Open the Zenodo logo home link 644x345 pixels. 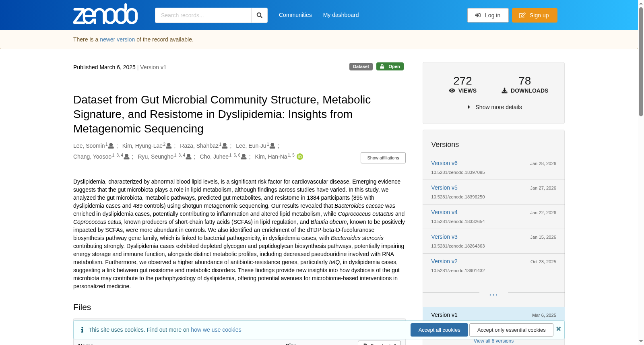pyautogui.click(x=105, y=14)
